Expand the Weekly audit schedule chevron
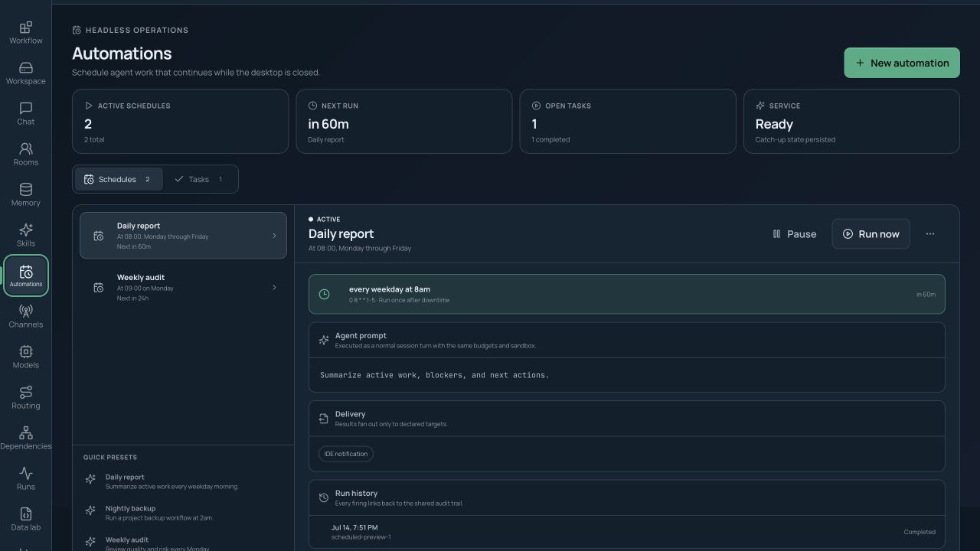980x551 pixels. (x=274, y=288)
